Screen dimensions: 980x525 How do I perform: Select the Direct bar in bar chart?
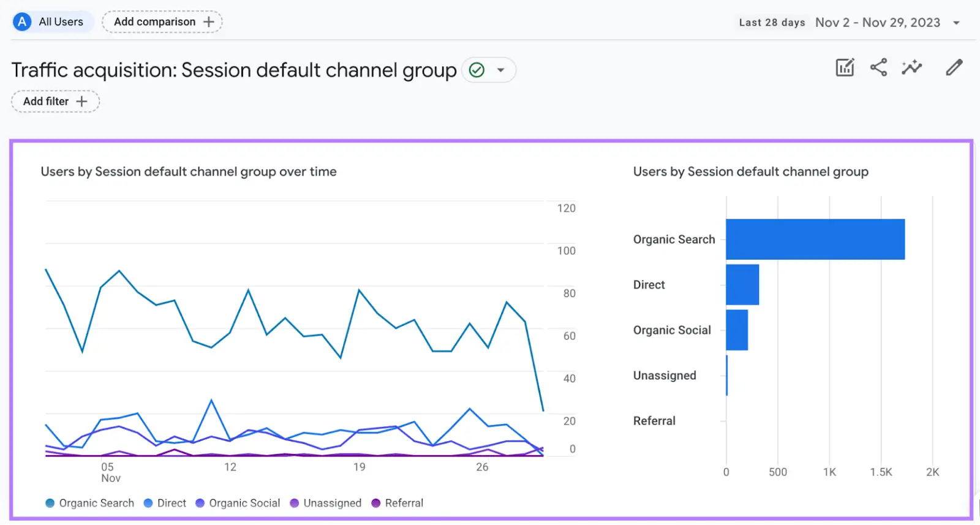[742, 284]
